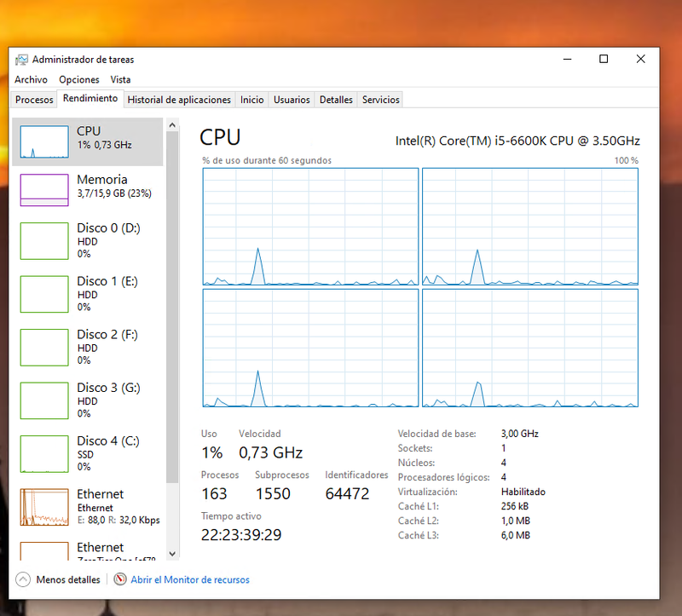Screen dimensions: 682x616
Task: Click the 256 kB Caché L1 value
Action: [515, 506]
